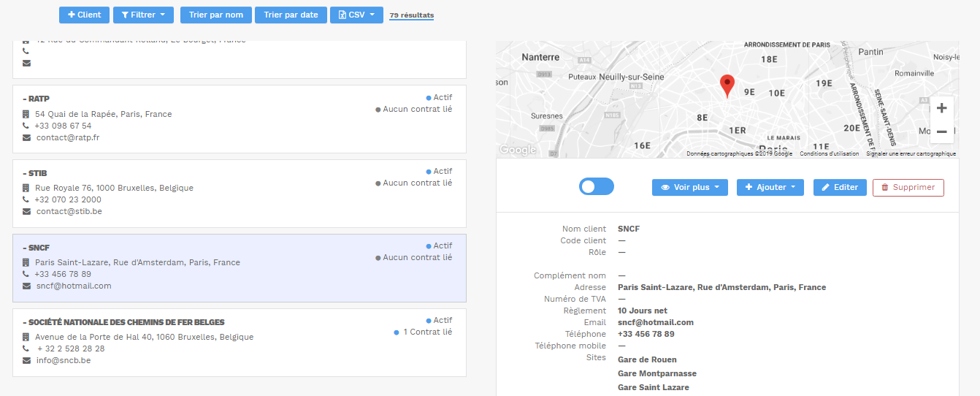Click the envelope icon beside contact@stib.be
Viewport: 980px width, 396px height.
click(26, 211)
